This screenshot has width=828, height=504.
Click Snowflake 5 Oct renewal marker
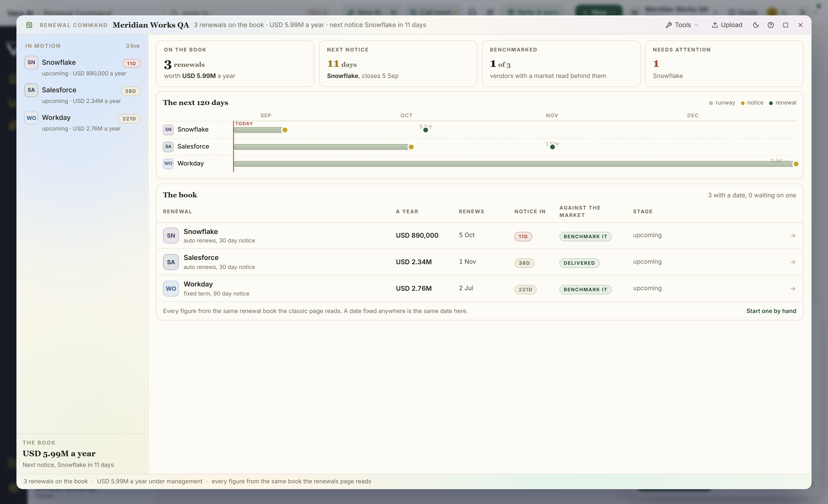tap(426, 130)
